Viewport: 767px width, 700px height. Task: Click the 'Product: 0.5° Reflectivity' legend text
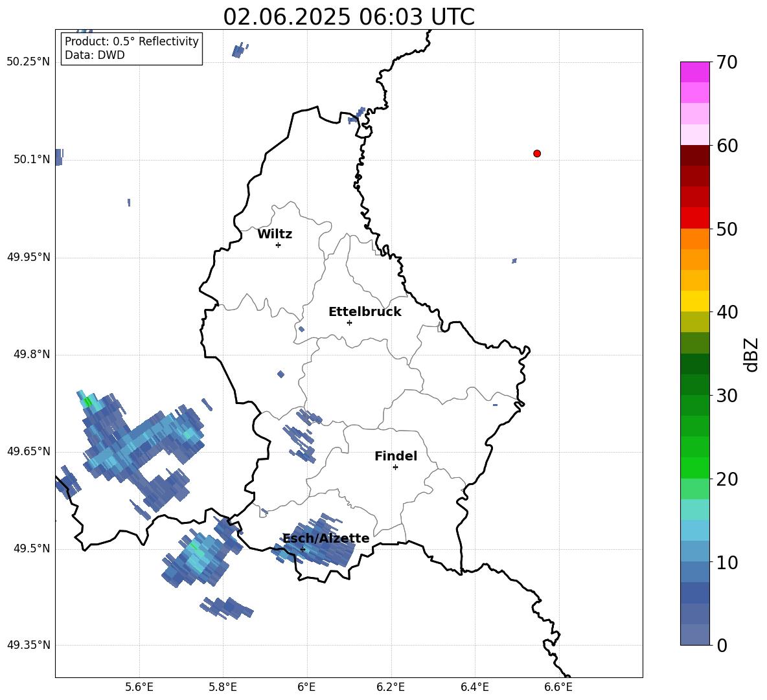(132, 41)
